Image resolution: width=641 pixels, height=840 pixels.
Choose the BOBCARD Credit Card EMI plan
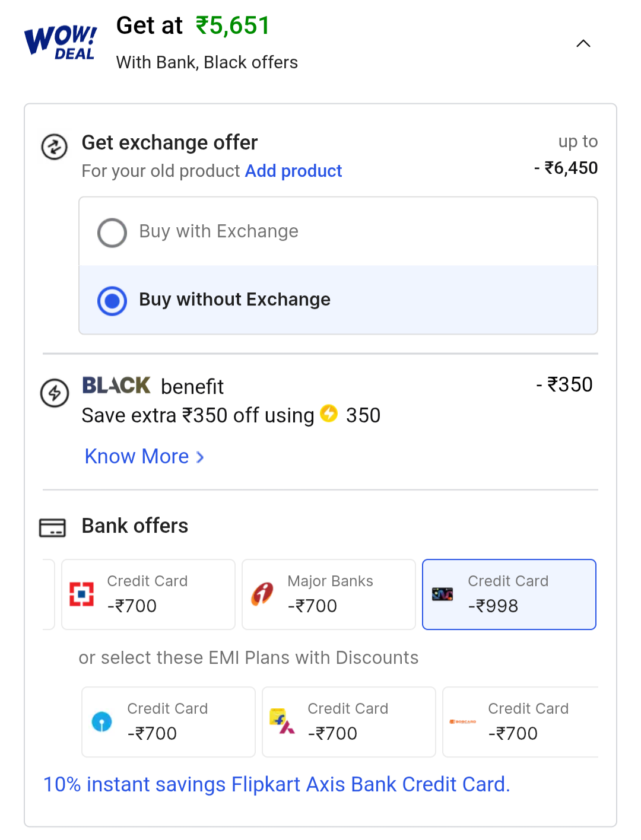[x=521, y=721]
